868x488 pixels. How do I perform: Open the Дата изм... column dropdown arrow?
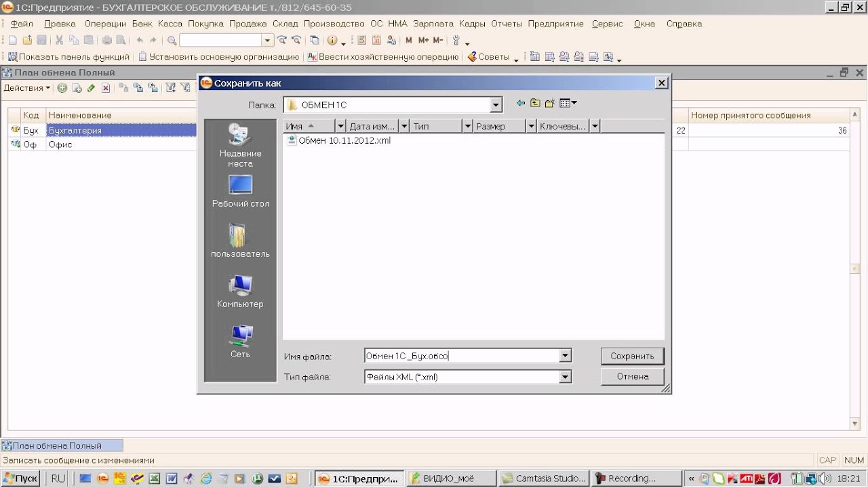click(404, 126)
